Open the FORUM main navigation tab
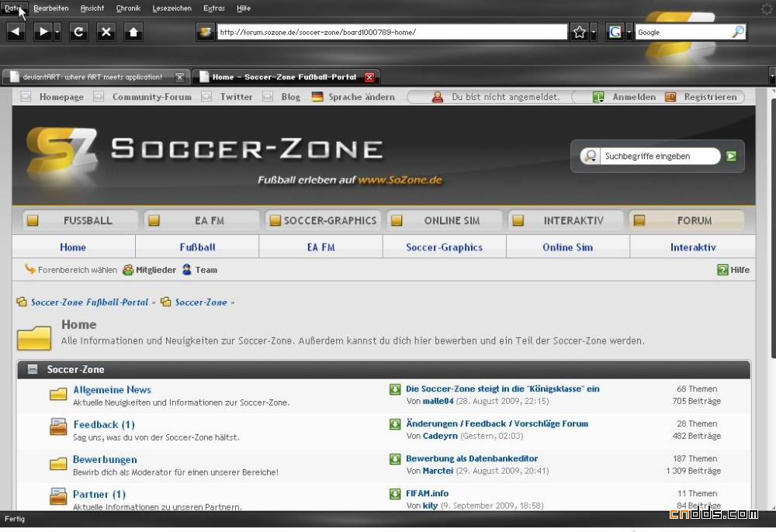The image size is (776, 532). click(x=687, y=220)
